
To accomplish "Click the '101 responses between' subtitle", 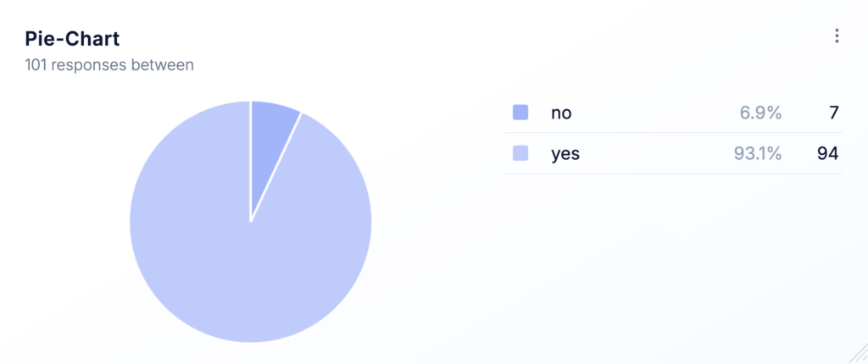I will pos(109,65).
